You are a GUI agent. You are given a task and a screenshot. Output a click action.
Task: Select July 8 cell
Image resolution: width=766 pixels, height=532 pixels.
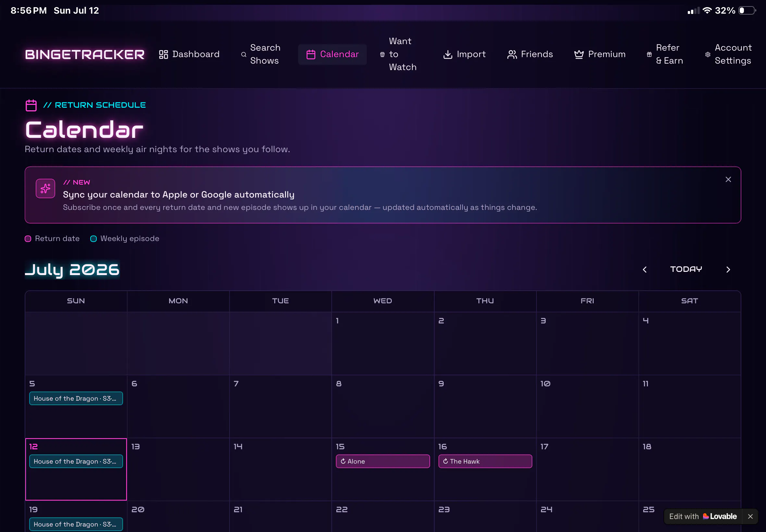pos(383,406)
